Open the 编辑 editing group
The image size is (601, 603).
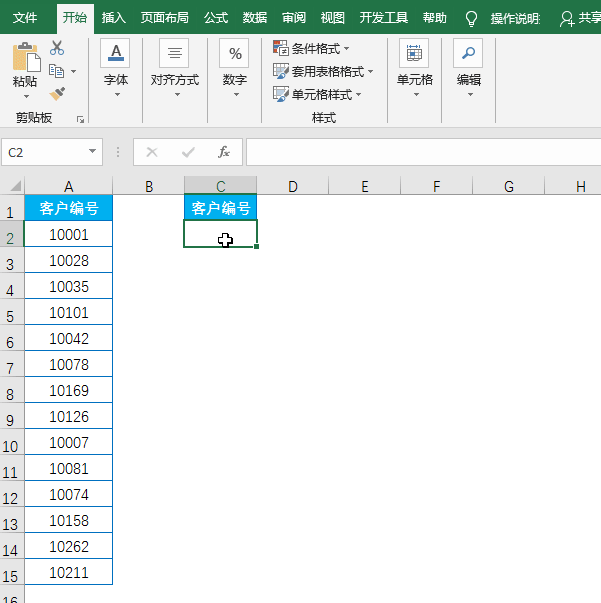click(x=468, y=69)
